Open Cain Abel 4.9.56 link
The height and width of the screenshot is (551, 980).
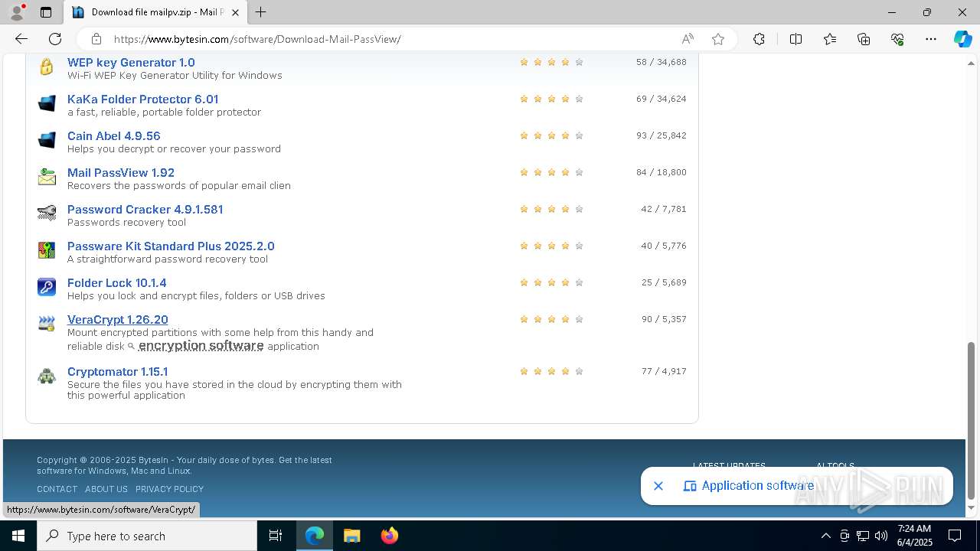(113, 136)
